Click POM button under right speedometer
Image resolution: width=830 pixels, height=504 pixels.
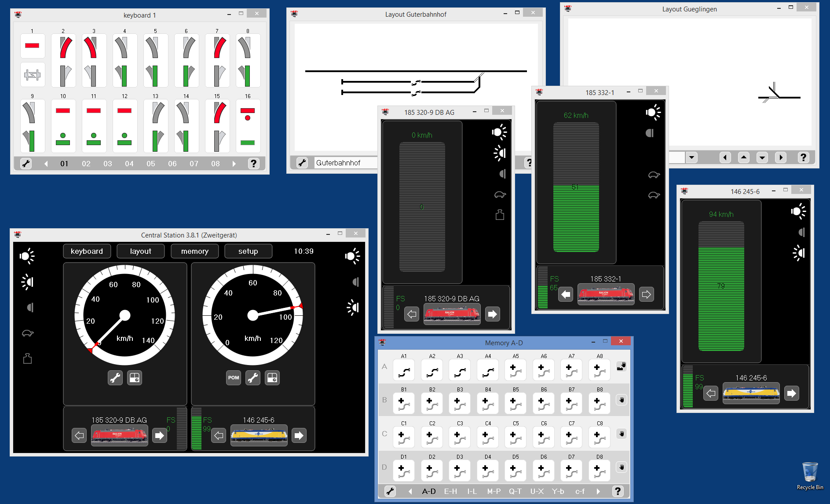pyautogui.click(x=234, y=378)
